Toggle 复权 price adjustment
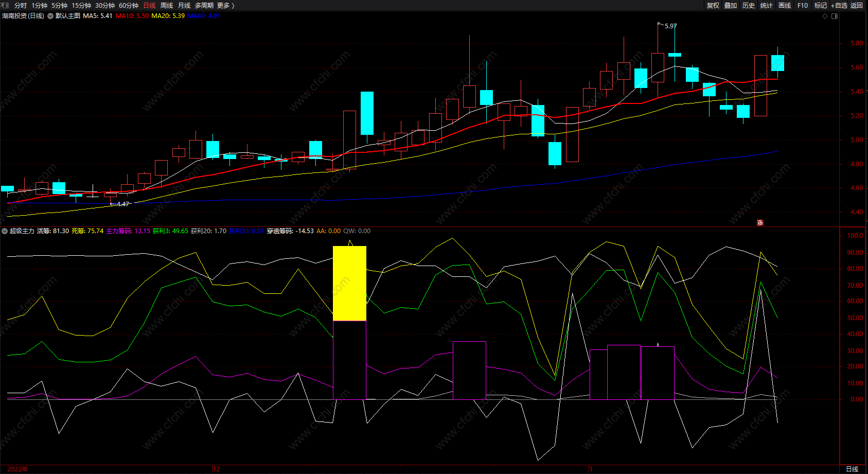 713,5
